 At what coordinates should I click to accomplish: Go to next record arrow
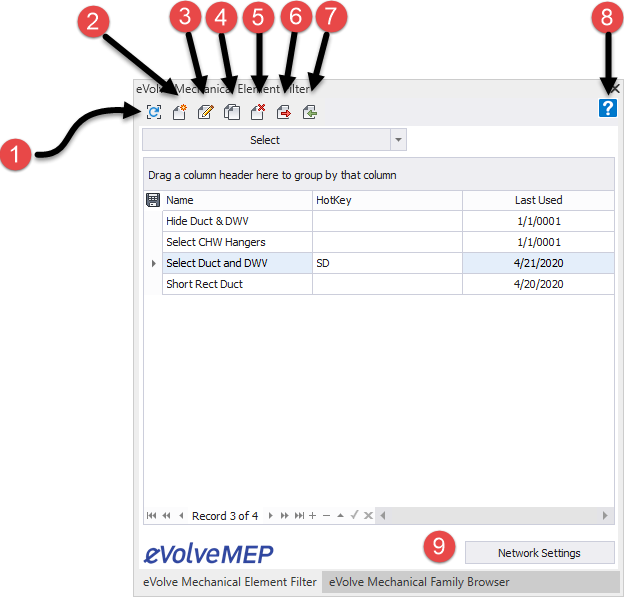(271, 516)
